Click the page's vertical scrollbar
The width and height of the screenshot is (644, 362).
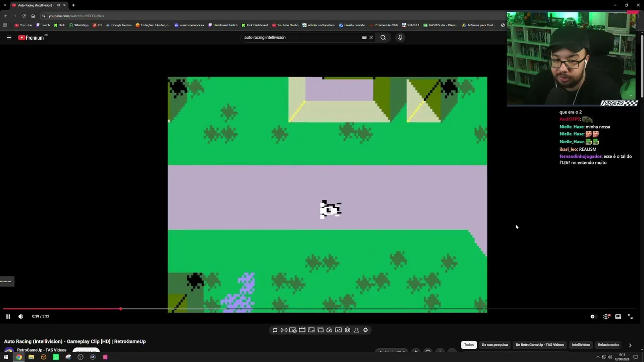(x=642, y=65)
